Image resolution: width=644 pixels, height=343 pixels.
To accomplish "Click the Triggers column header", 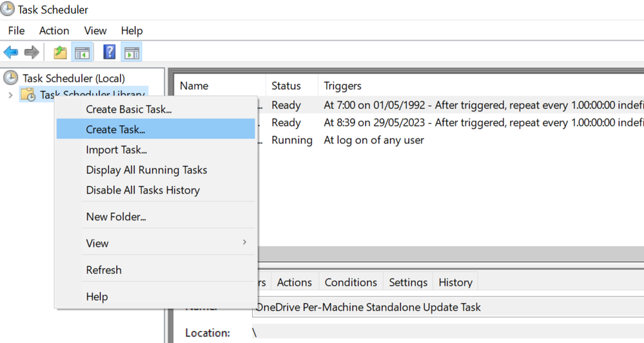I will point(342,86).
